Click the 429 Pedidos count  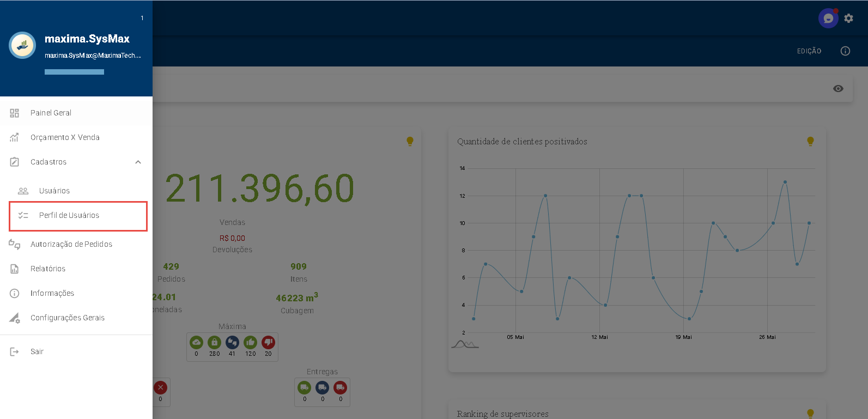pyautogui.click(x=171, y=266)
